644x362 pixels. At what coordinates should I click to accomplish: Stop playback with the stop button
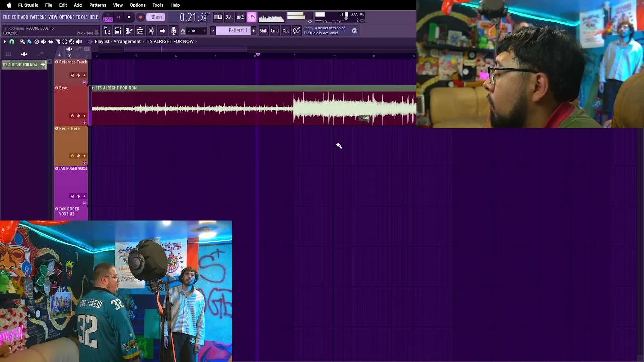(129, 17)
